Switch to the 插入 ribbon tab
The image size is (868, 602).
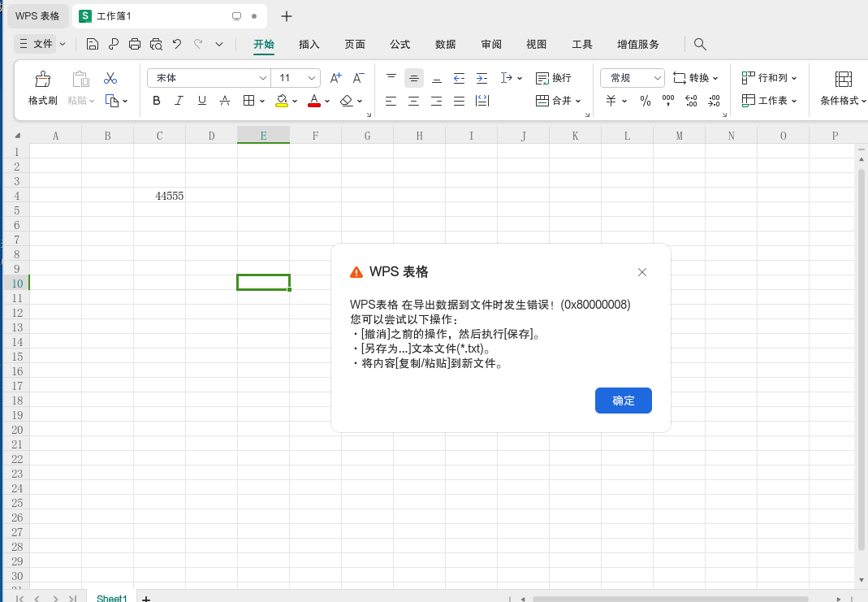coord(309,45)
